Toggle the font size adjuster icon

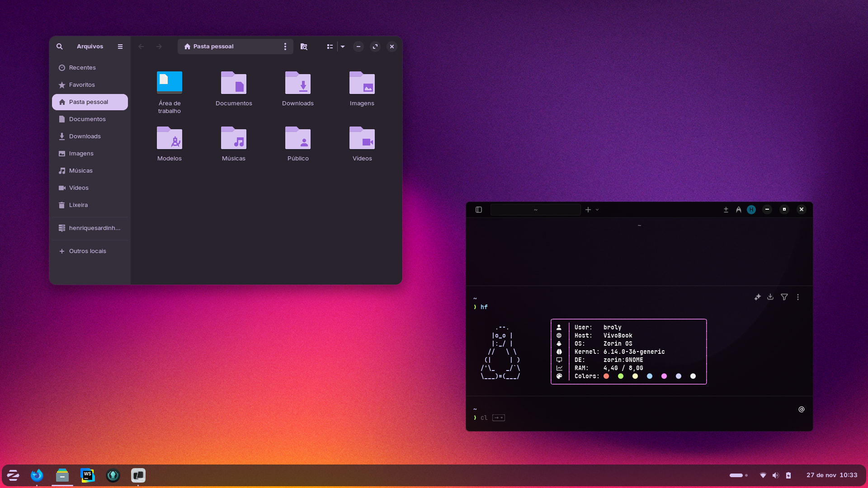(726, 210)
